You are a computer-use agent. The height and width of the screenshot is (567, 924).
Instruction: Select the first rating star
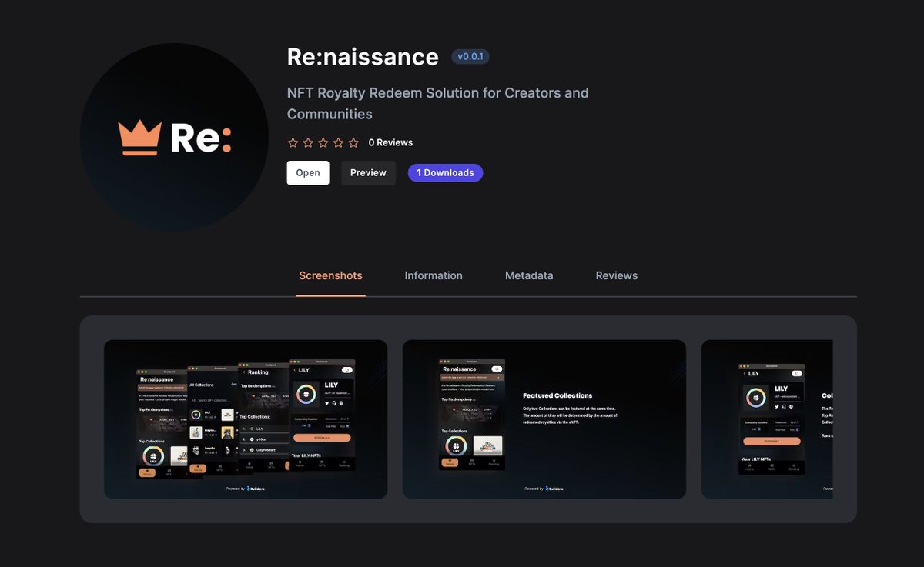pos(293,142)
